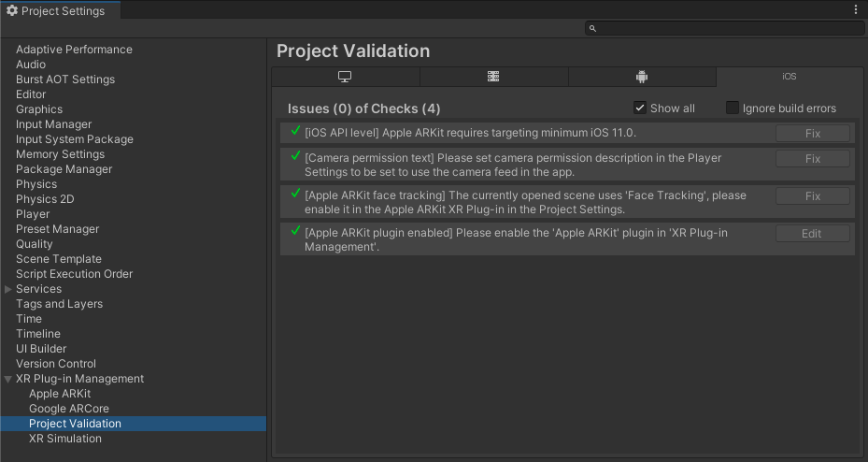
Task: Expand the Services settings category
Action: [8, 289]
